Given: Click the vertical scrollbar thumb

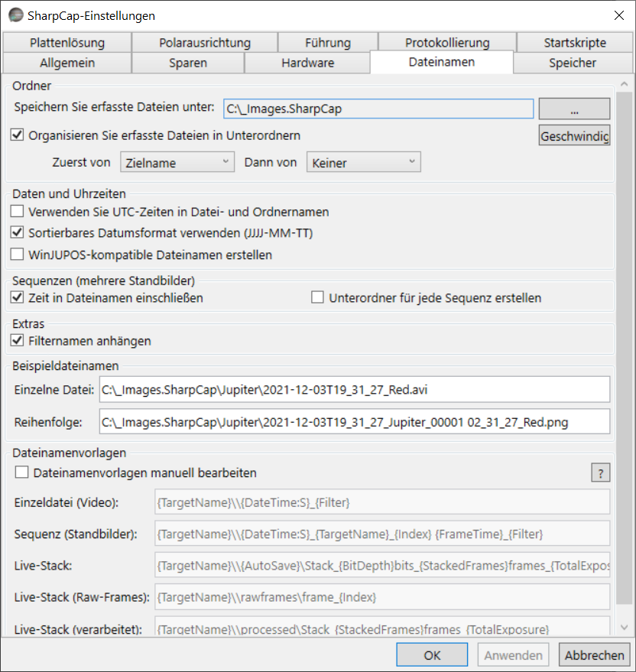Looking at the screenshot, I should click(624, 348).
